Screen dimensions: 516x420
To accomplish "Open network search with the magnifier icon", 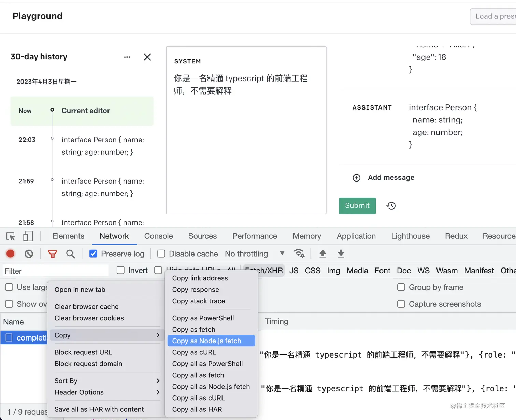I will click(x=71, y=254).
